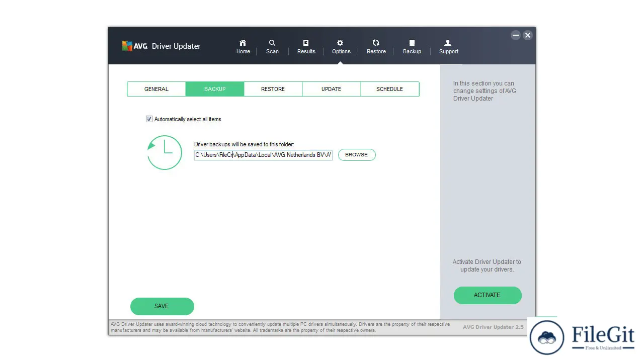Open the Results list icon
Viewport: 644px width, 362px height.
click(306, 43)
